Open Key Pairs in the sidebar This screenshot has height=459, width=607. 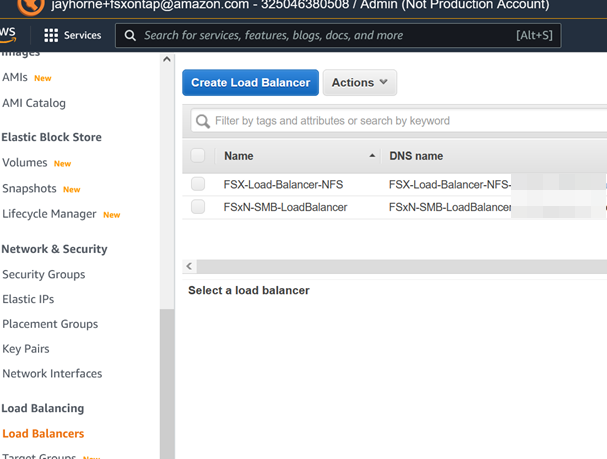(26, 349)
